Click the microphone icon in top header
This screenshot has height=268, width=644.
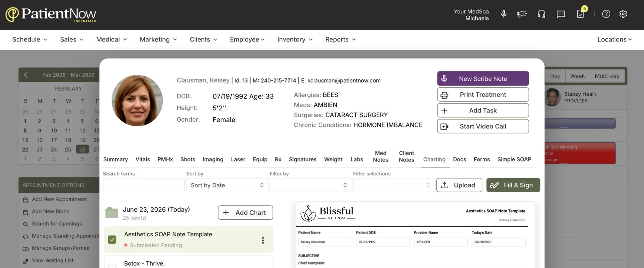point(504,14)
